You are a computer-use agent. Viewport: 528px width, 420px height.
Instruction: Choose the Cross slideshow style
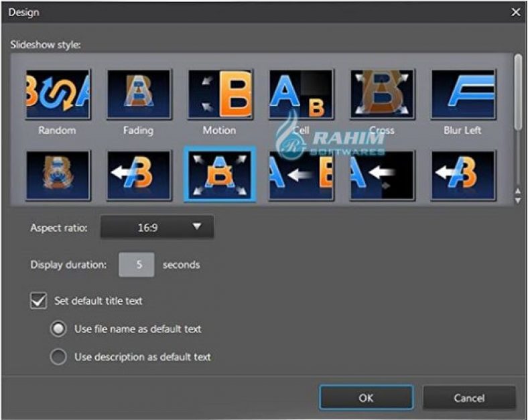tap(382, 94)
